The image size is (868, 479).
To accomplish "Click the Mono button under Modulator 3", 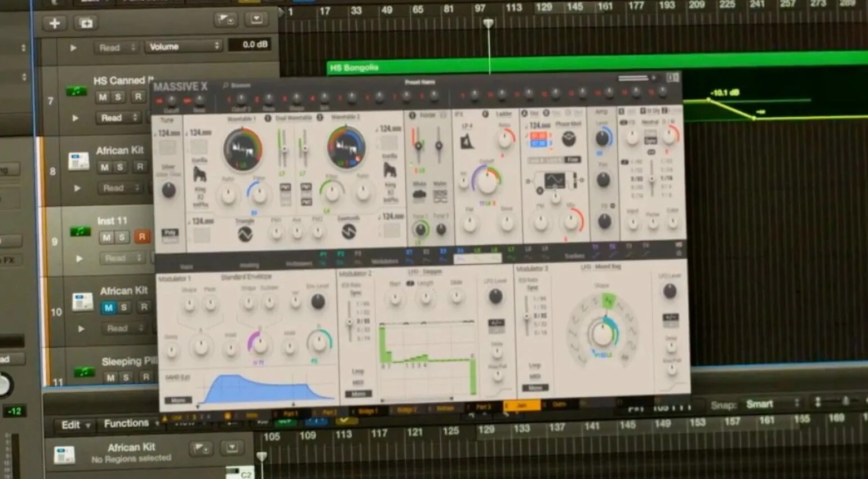I will 535,388.
